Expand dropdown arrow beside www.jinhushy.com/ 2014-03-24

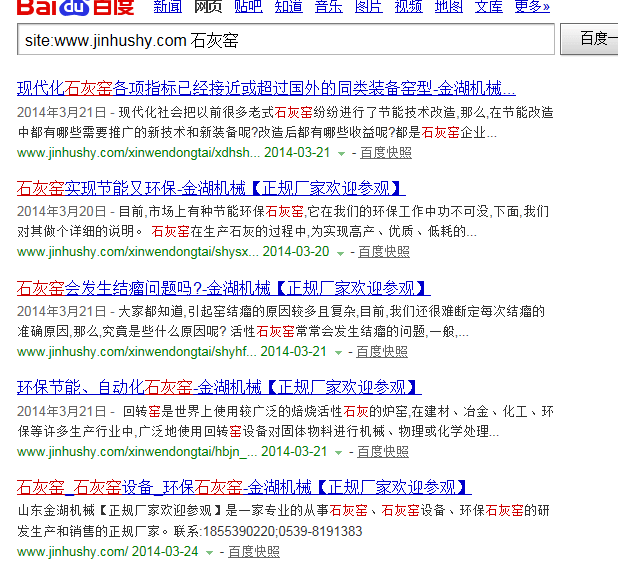[210, 553]
